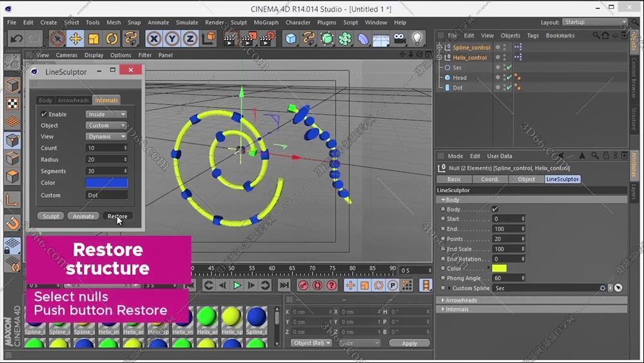Toggle the green checkmark of Head object
The width and height of the screenshot is (644, 363).
click(509, 77)
